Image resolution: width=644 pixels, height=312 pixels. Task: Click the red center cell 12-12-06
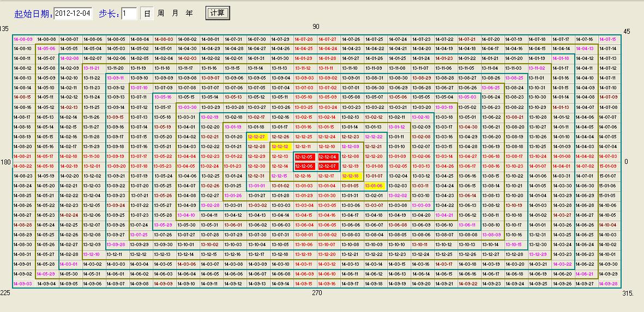tap(304, 167)
